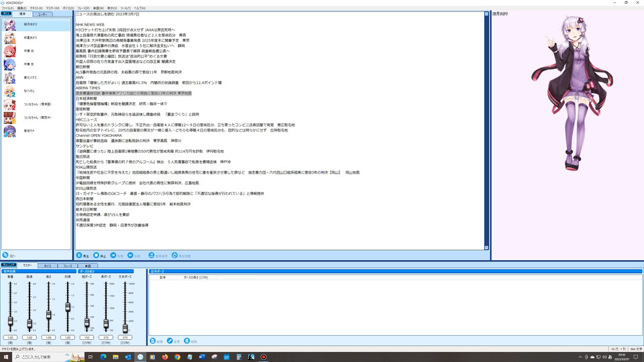This screenshot has width=644, height=362.
Task: Open the フレーズ(P) menu
Action: pyautogui.click(x=83, y=8)
